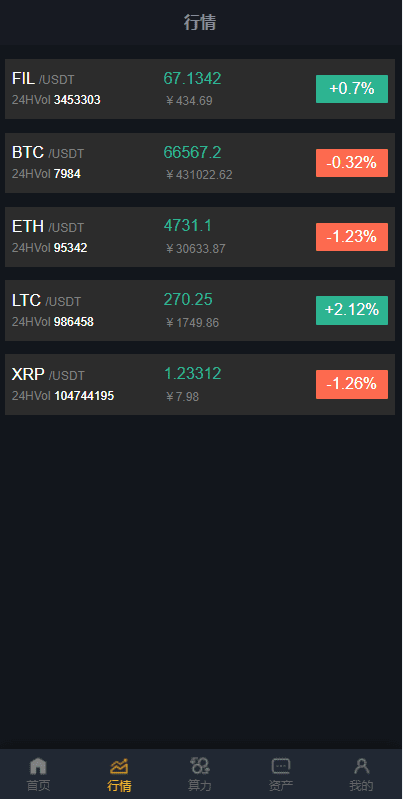Click the 行情 page title
403x799 pixels.
point(200,22)
